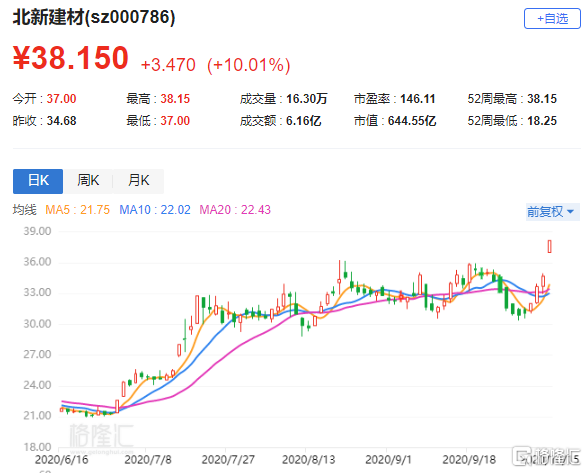Click the 30.00 price axis label
The height and width of the screenshot is (473, 587).
point(37,324)
